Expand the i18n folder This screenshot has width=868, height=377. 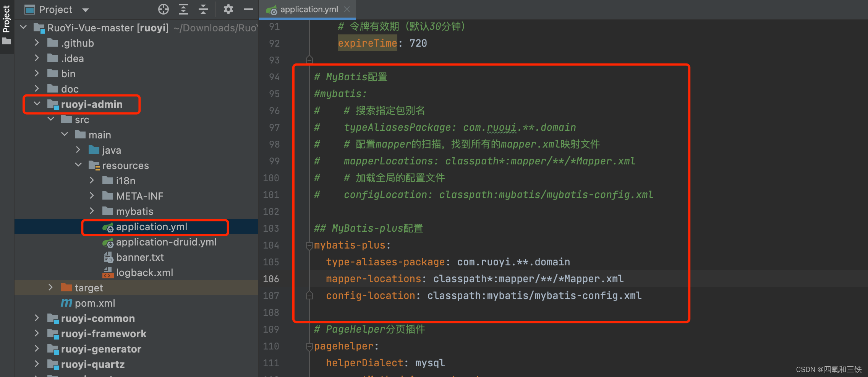tap(92, 180)
